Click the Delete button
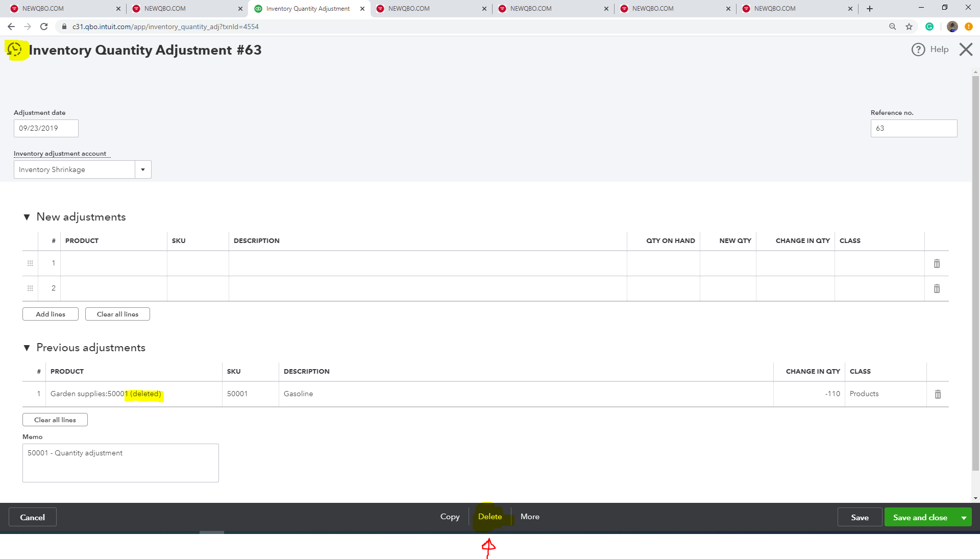Screen dimensions: 980x559 [x=490, y=517]
